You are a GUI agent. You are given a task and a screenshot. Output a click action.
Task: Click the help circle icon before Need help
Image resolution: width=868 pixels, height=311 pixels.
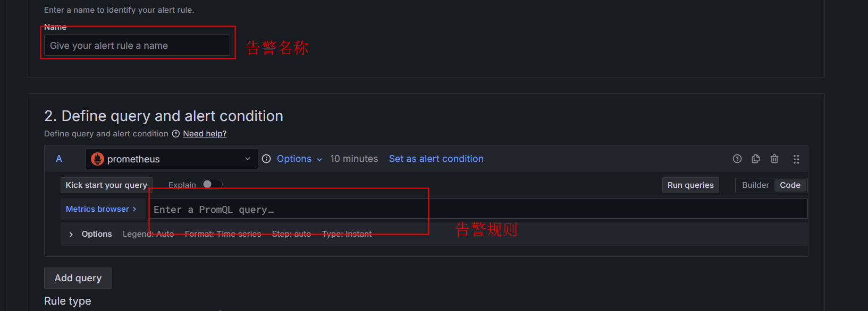[x=176, y=133]
